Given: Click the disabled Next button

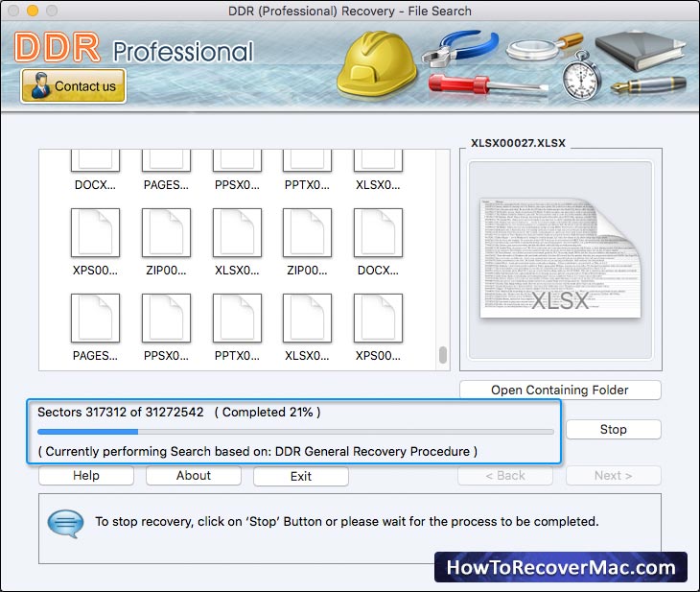Looking at the screenshot, I should (x=614, y=475).
